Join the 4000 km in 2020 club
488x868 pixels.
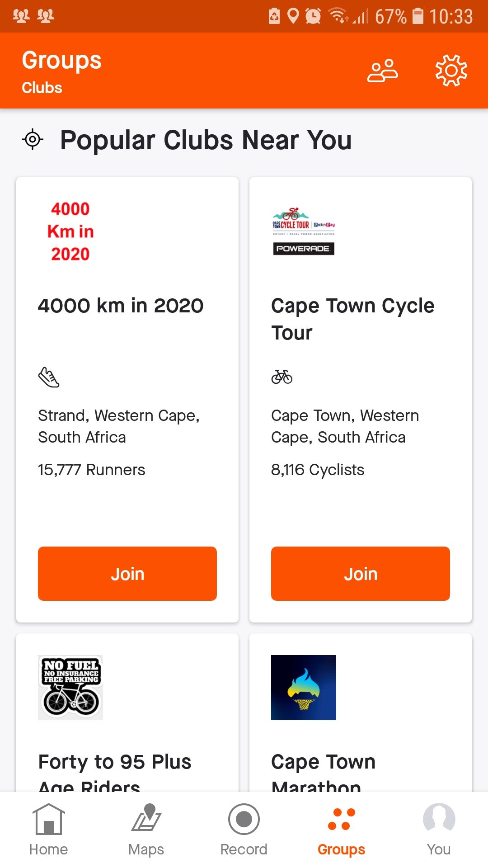tap(127, 574)
